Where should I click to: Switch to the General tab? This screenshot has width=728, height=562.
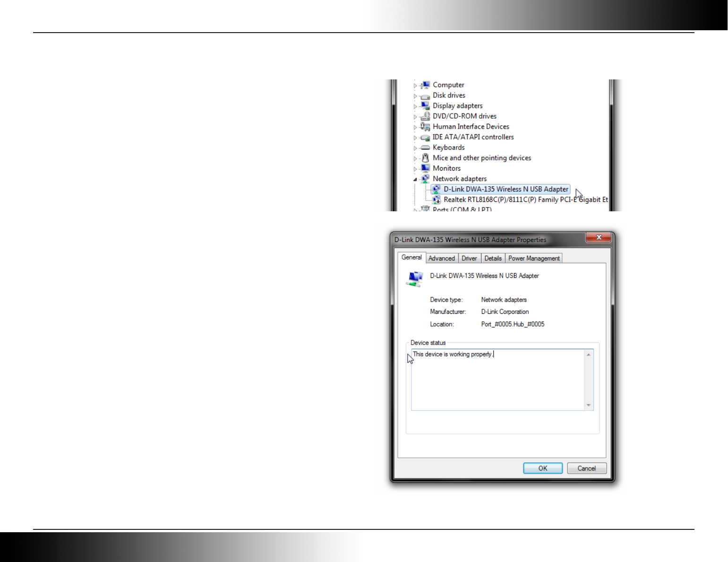click(411, 258)
